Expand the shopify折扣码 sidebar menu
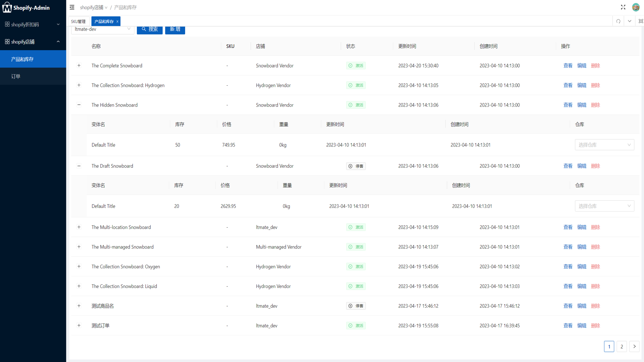Screen dimensions: 644x362 pyautogui.click(x=33, y=25)
